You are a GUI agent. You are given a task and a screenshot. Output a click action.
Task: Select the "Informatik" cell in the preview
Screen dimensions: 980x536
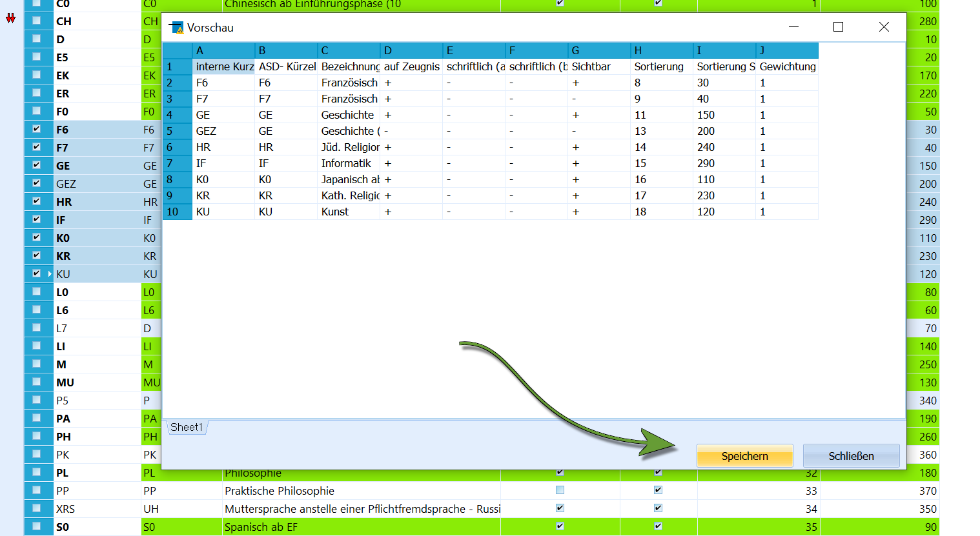[x=349, y=163]
